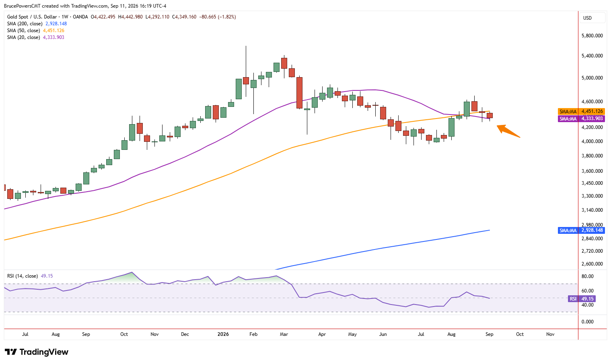Select the SMA (20, close) legend entry
This screenshot has width=611, height=364.
[23, 37]
